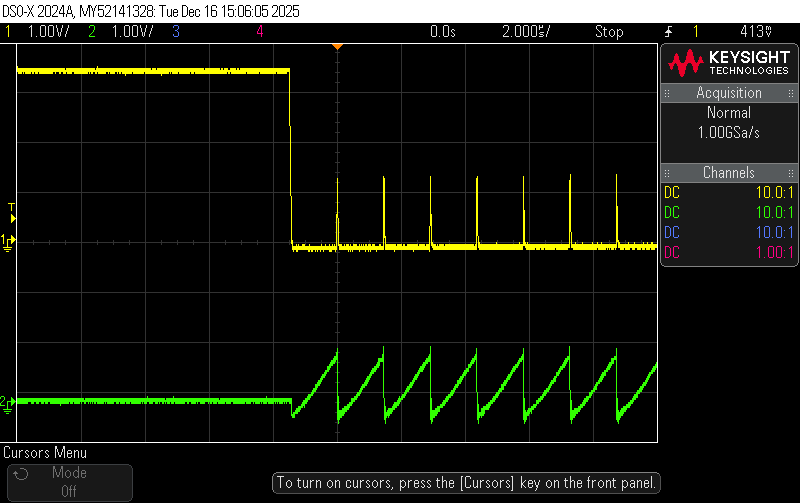Toggle channel 4 indicator in top bar
800x503 pixels.
[x=260, y=32]
